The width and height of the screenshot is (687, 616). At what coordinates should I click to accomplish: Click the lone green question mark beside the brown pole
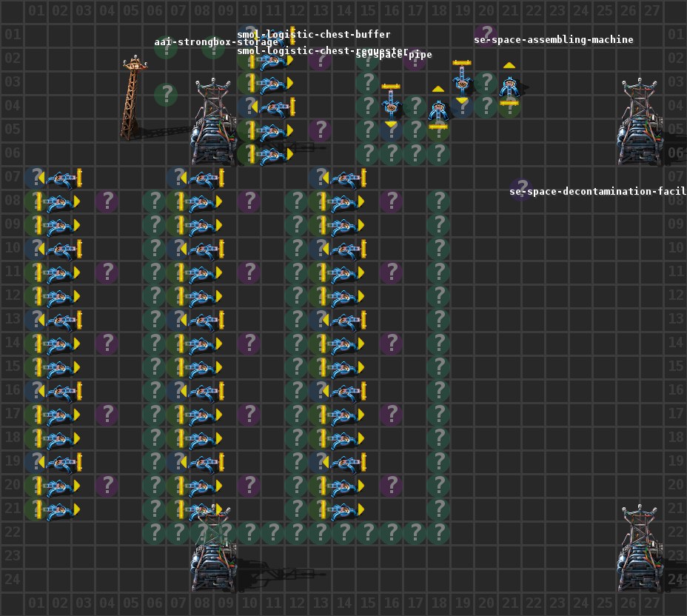click(x=166, y=95)
